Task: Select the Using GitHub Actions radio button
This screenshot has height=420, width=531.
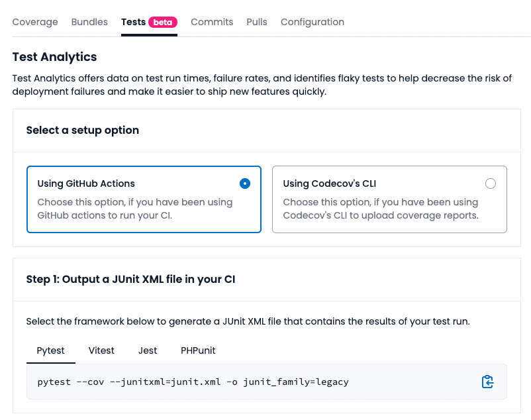Action: 245,184
